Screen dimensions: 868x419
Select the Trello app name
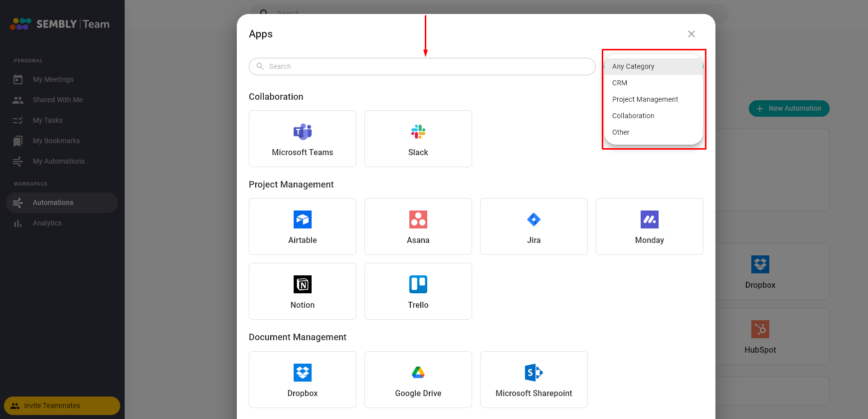click(x=418, y=305)
